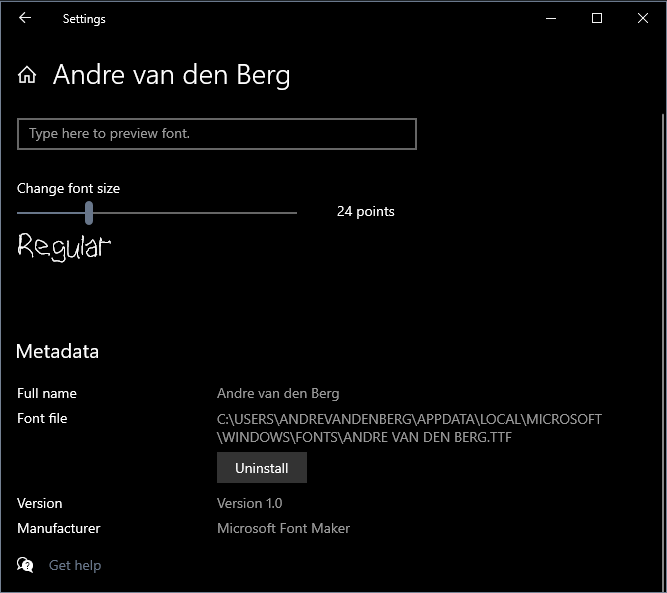Go to Settings home via house icon
Image resolution: width=667 pixels, height=593 pixels.
28,76
